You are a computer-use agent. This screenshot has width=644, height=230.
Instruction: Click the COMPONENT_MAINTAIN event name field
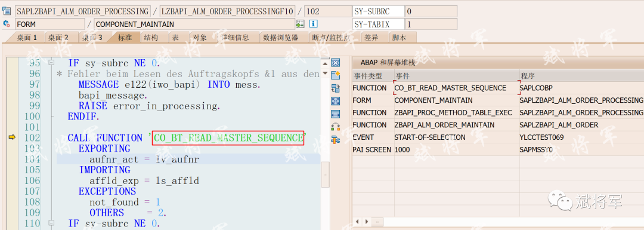pos(194,24)
